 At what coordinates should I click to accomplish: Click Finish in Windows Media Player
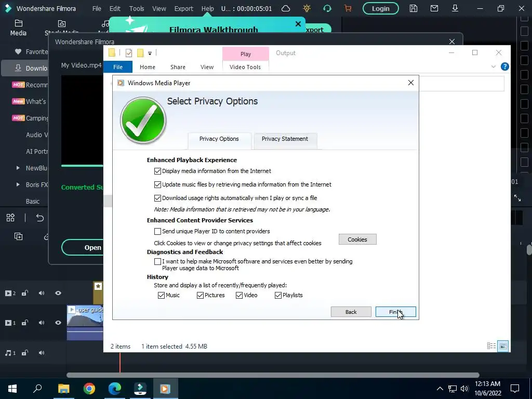click(x=395, y=312)
